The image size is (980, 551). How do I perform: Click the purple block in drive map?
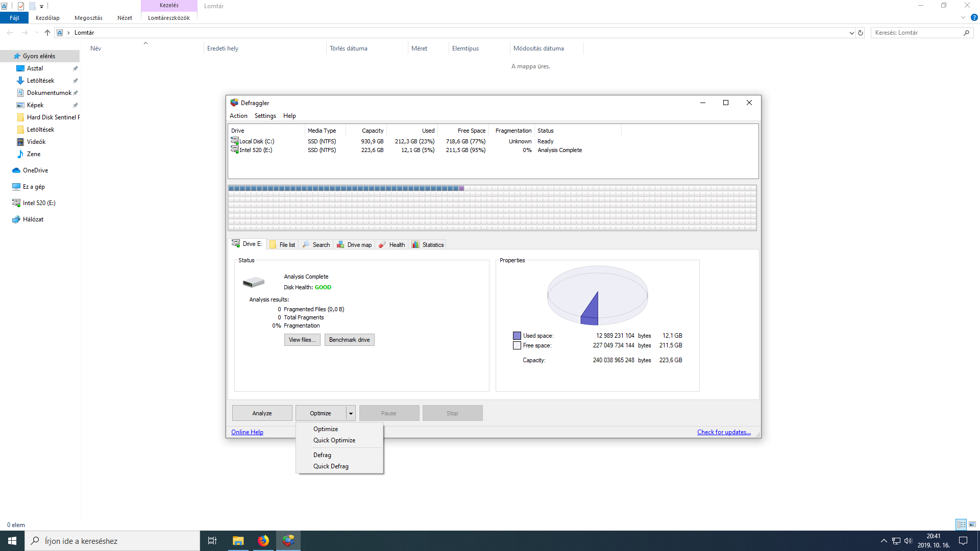coord(461,188)
